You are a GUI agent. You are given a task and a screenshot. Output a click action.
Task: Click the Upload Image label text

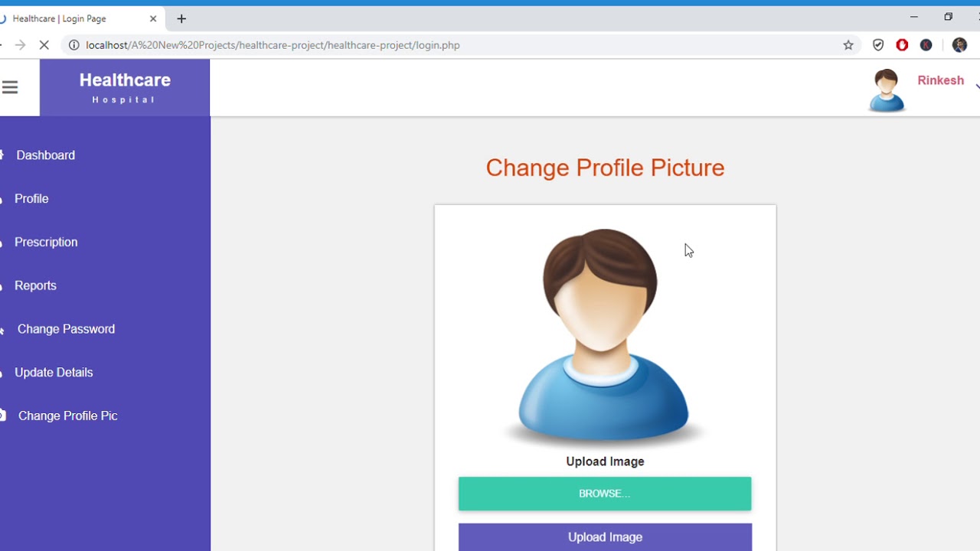click(605, 461)
